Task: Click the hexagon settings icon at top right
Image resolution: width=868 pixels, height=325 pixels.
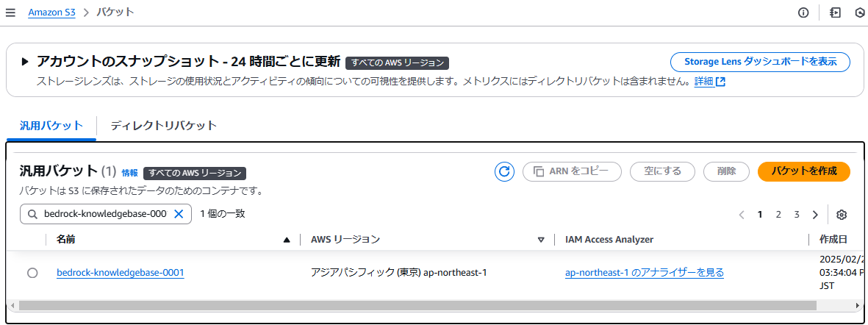Action: pos(861,12)
